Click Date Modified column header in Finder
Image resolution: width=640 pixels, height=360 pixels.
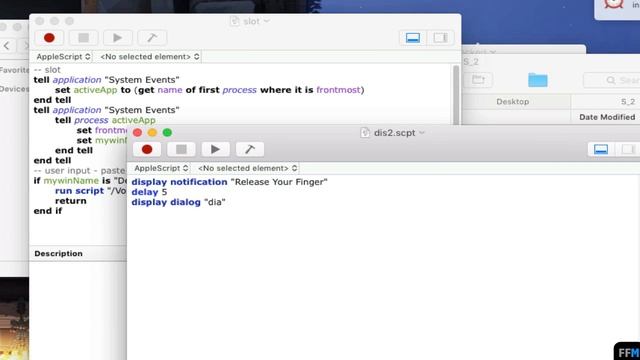(x=607, y=117)
